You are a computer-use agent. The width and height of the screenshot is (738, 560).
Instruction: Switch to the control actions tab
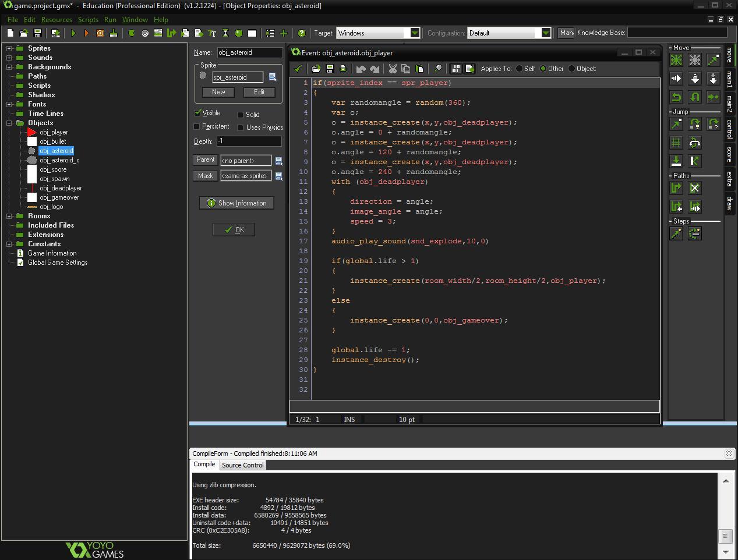[x=729, y=129]
